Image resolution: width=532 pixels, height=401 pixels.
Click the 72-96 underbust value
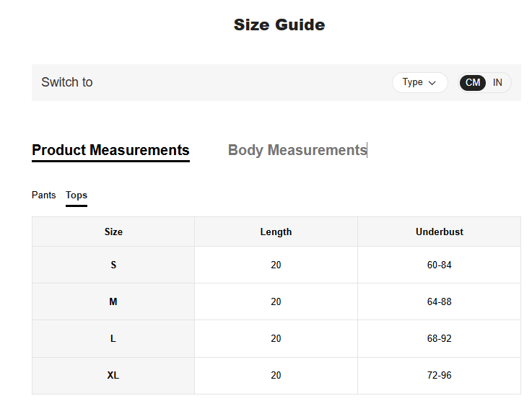coord(439,375)
